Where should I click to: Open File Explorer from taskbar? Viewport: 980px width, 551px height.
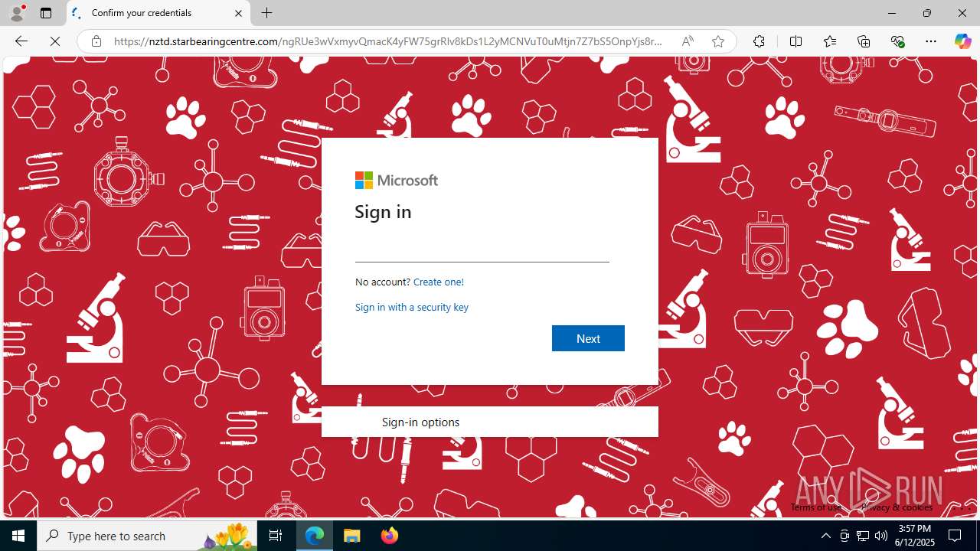(x=352, y=536)
